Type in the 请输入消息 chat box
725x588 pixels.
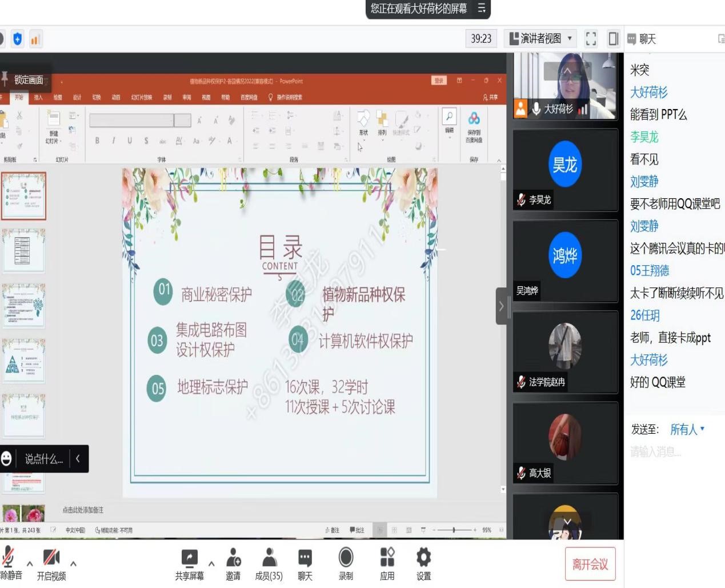[x=674, y=453]
